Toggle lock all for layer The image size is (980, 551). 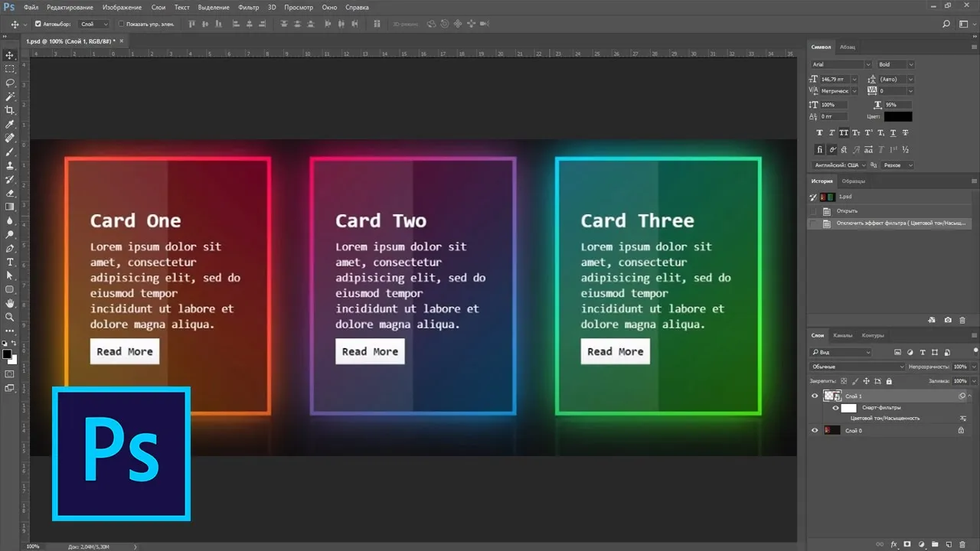pos(890,380)
